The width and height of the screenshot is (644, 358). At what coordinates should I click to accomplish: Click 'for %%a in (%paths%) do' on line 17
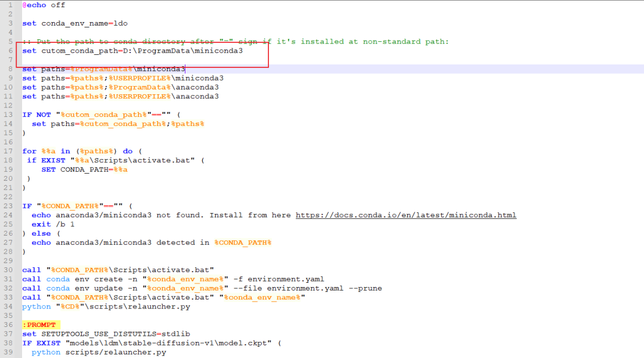click(77, 152)
